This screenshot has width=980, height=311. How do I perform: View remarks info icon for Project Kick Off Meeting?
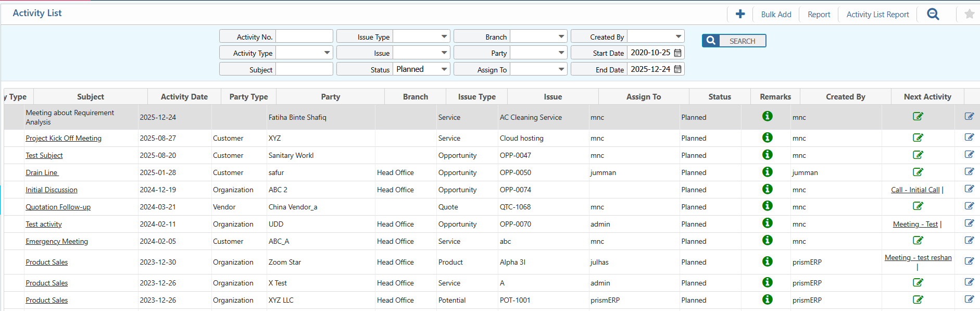(x=768, y=138)
